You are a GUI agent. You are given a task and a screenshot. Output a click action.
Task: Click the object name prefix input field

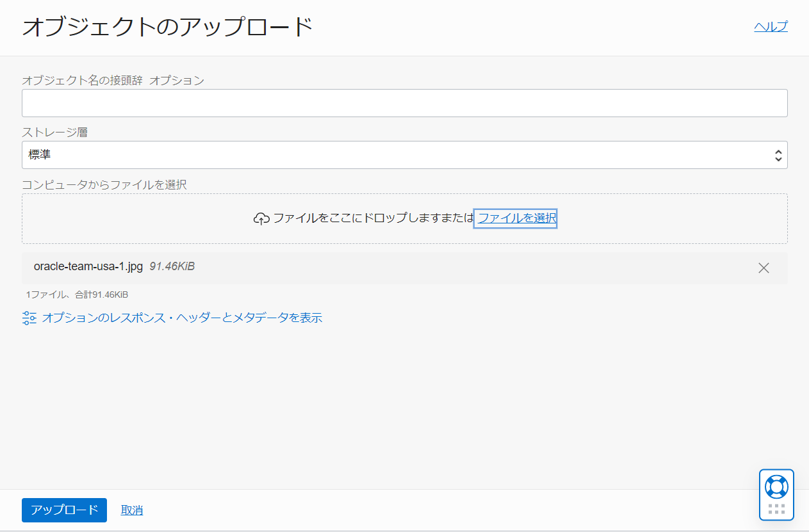[x=404, y=102]
